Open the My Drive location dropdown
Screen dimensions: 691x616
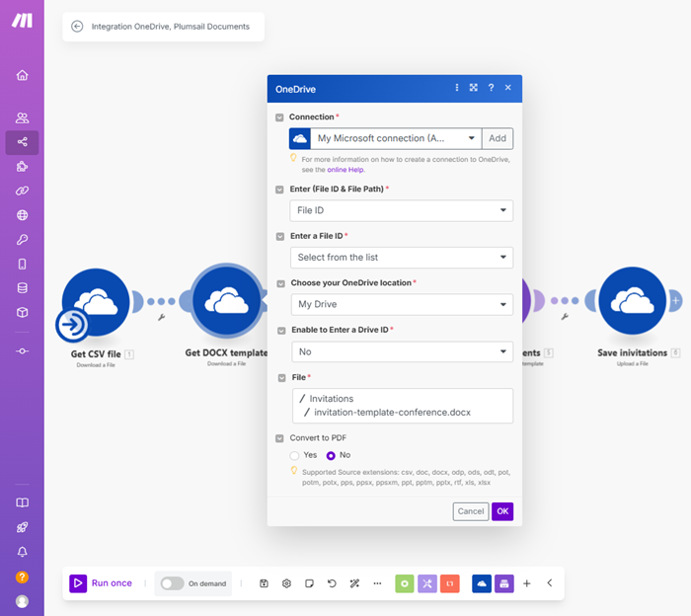(402, 304)
